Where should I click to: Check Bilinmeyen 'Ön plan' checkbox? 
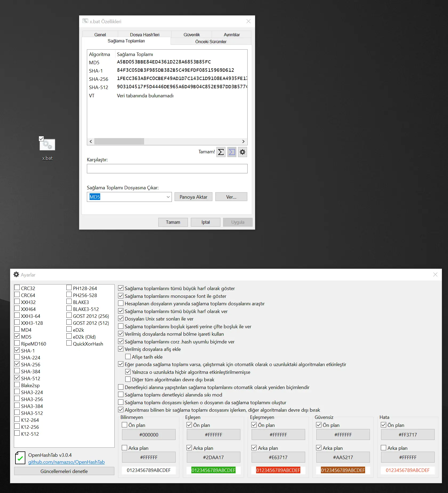(124, 425)
